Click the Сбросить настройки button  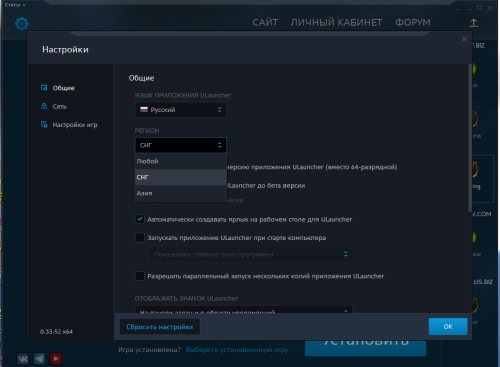[160, 327]
